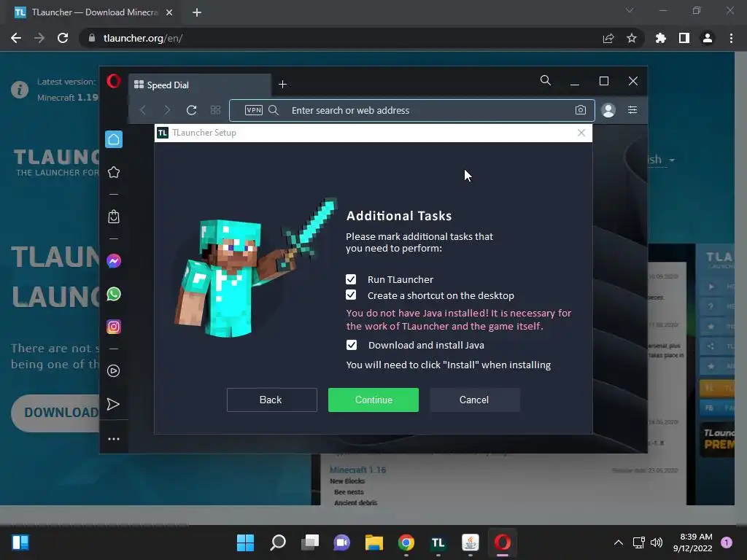
Task: Open shopping bag icon in Opera sidebar
Action: (x=113, y=217)
